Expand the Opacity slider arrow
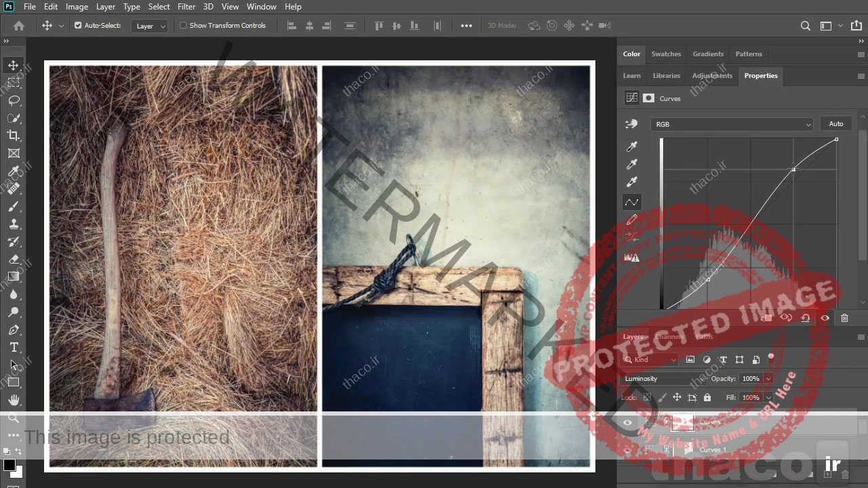 coord(768,379)
